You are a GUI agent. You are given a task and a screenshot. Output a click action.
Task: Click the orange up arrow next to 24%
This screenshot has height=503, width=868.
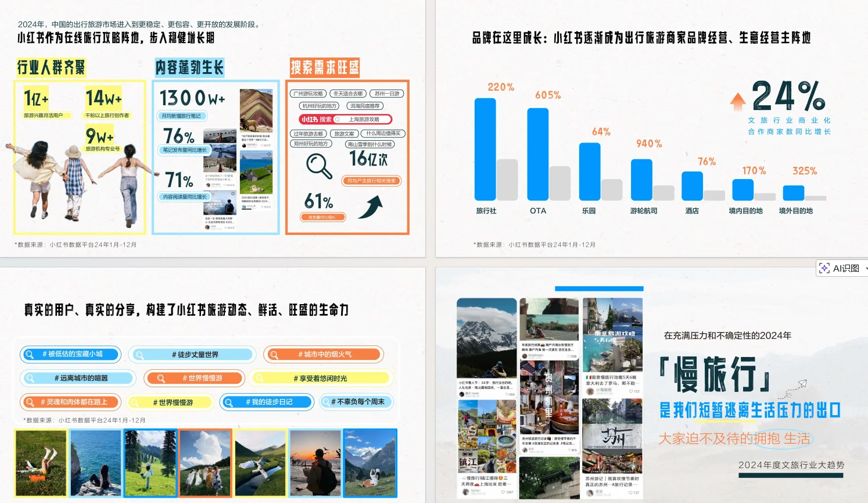click(x=738, y=102)
